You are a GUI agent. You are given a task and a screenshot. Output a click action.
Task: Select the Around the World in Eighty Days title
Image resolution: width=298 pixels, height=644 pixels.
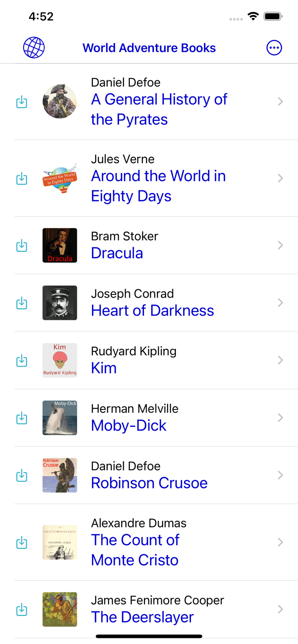coord(158,186)
